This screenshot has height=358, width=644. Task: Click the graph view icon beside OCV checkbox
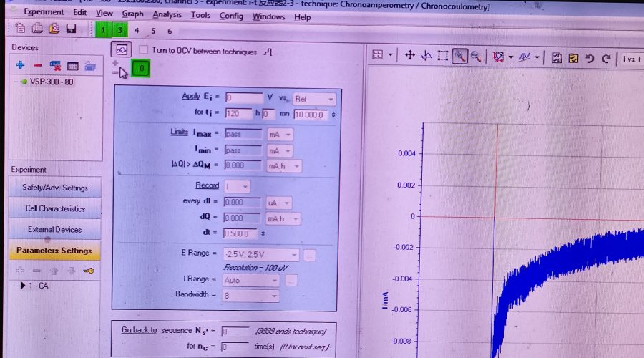click(x=121, y=50)
